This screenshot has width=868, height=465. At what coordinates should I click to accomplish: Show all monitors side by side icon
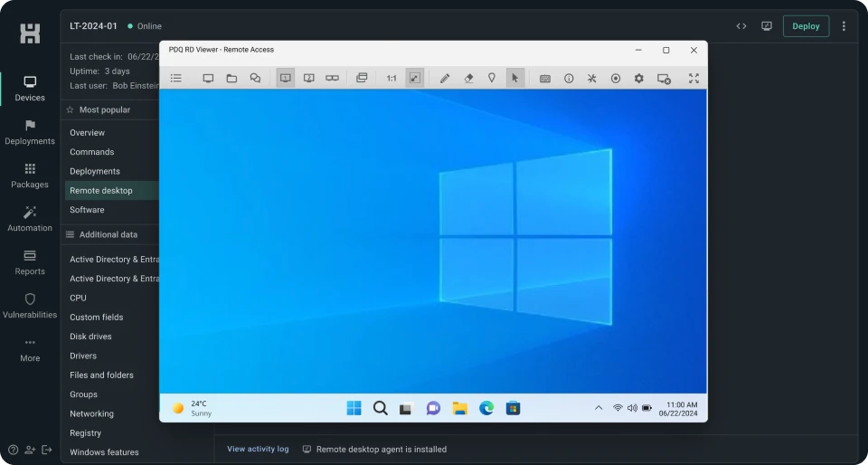(332, 78)
